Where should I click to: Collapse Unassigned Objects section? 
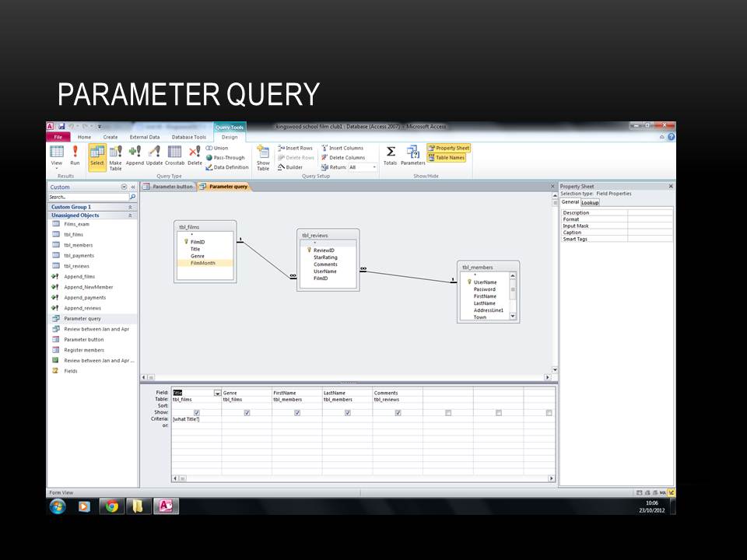point(130,215)
